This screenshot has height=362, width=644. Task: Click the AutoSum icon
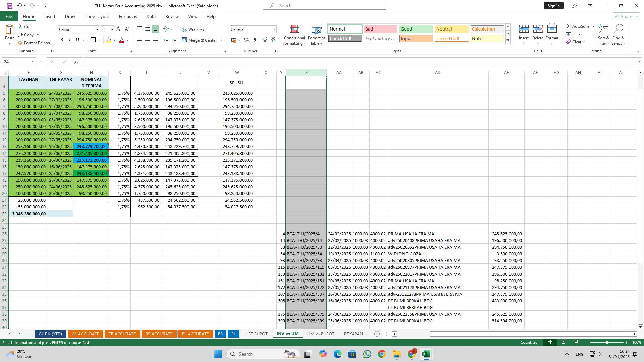coord(578,26)
